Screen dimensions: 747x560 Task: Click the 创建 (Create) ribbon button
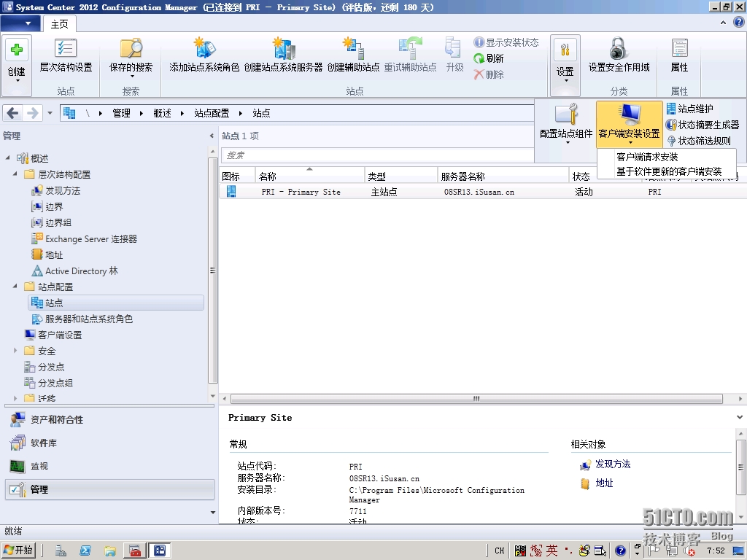pos(17,65)
